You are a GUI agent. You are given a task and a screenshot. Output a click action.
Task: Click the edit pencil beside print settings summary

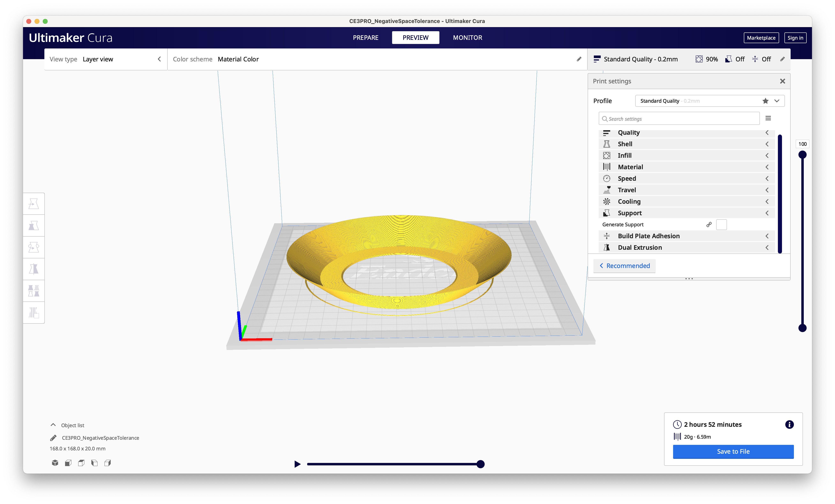tap(782, 59)
